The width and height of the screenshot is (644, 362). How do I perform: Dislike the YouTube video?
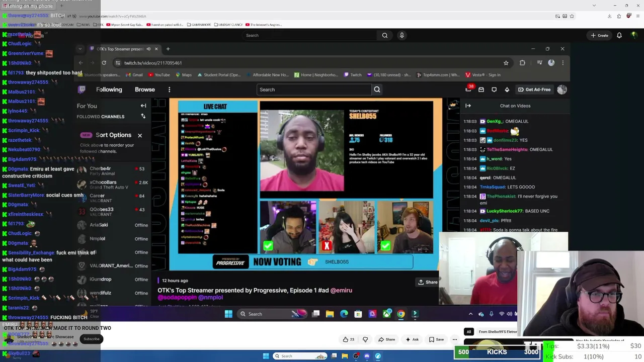coord(365,339)
